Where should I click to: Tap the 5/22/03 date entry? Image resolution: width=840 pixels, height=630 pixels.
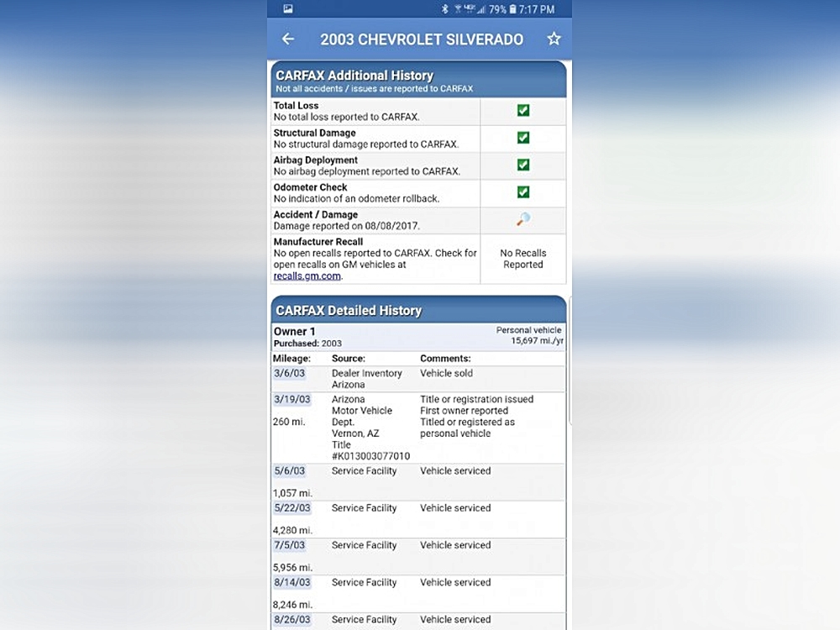(x=292, y=508)
